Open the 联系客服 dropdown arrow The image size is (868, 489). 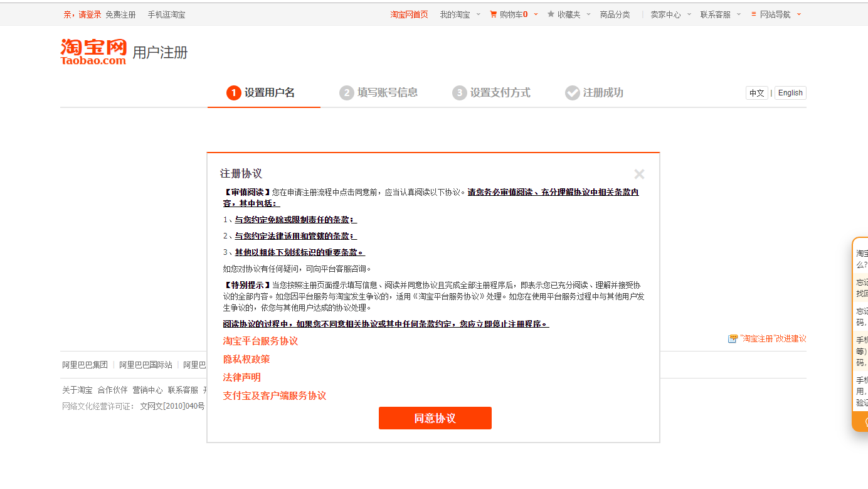(x=738, y=13)
